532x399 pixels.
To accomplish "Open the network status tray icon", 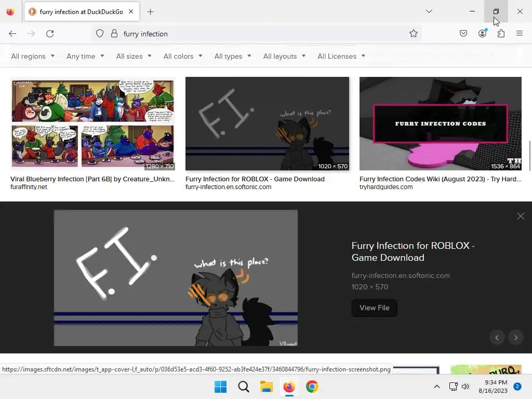I will [x=453, y=387].
